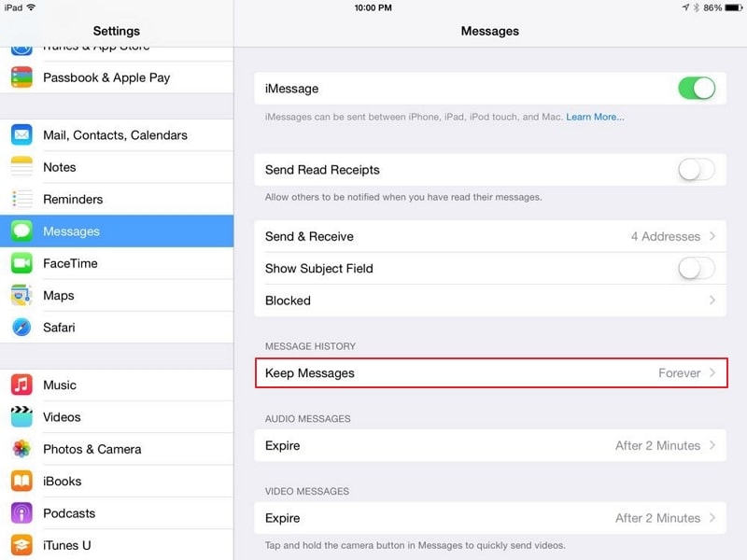The height and width of the screenshot is (560, 747).
Task: Open the Podcasts purple icon
Action: pos(21,512)
